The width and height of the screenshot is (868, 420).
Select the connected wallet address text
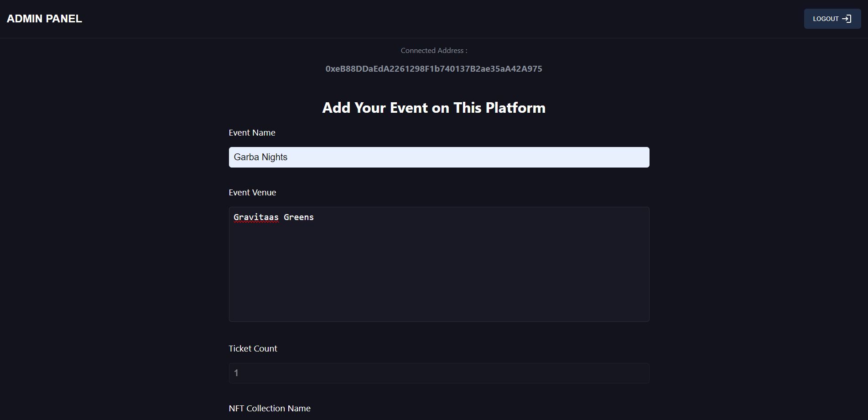pos(434,69)
